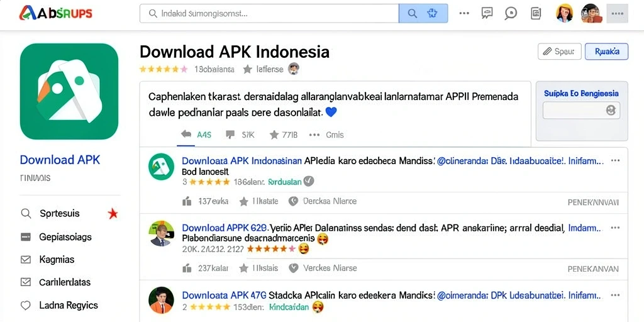Click the blue magnifier search button

412,14
